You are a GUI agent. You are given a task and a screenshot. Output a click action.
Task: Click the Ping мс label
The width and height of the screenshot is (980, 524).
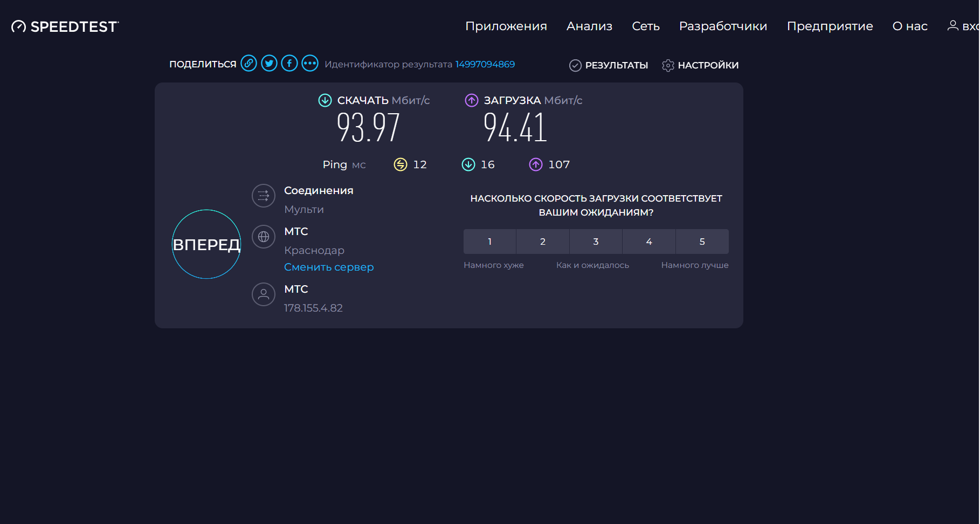coord(344,164)
